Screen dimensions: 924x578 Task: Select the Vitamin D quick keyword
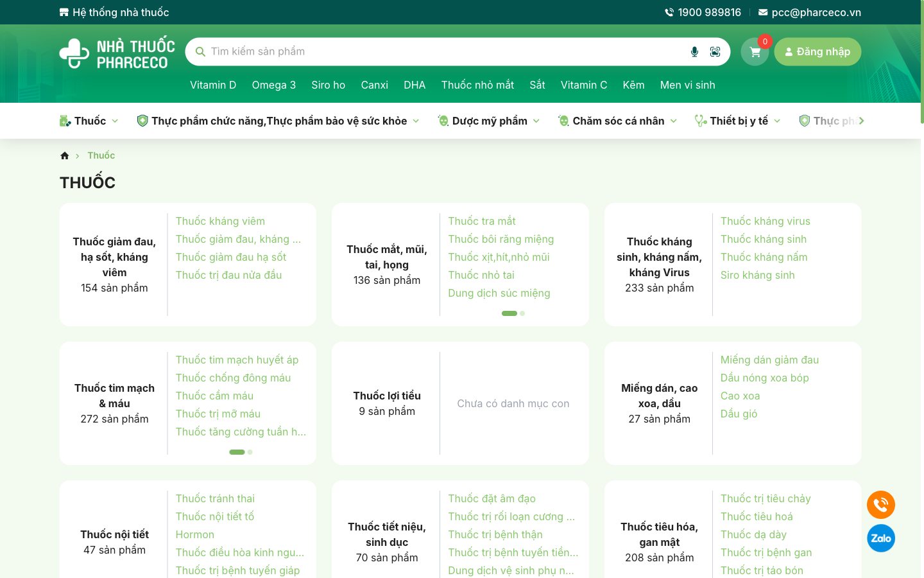coord(213,85)
